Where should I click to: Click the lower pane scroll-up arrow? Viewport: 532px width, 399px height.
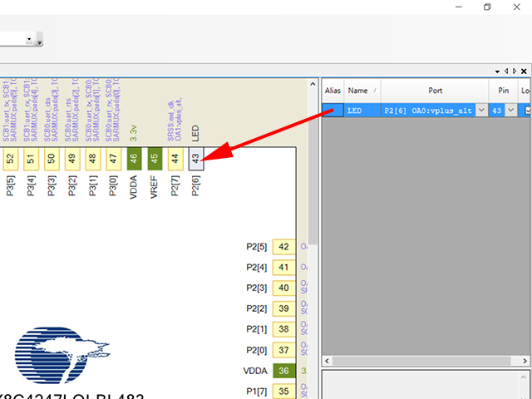(524, 377)
